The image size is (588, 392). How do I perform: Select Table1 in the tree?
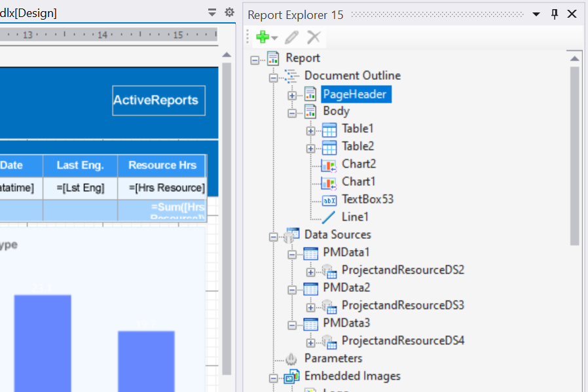coord(358,128)
